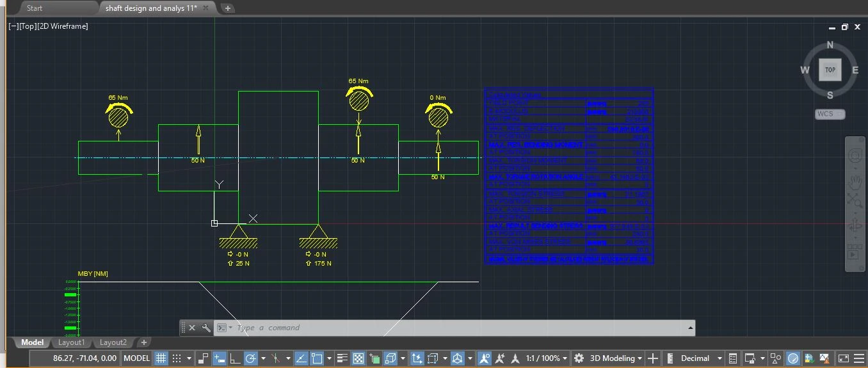Click annotation monitor plus icon
Viewport: 868px width, 368px height.
[653, 358]
